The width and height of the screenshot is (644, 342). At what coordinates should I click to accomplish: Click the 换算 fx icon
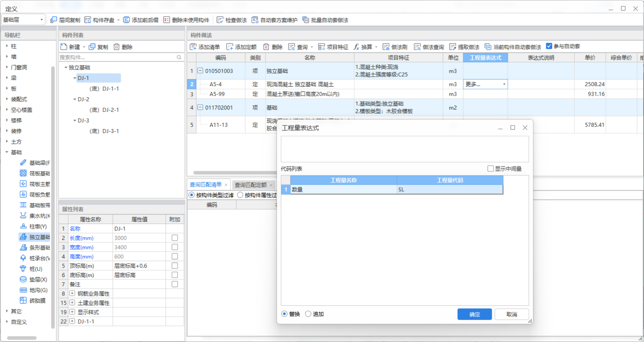[357, 47]
